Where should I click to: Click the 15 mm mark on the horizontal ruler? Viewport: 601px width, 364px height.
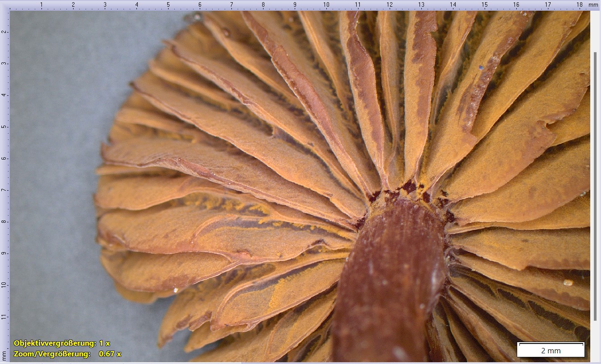tap(484, 5)
